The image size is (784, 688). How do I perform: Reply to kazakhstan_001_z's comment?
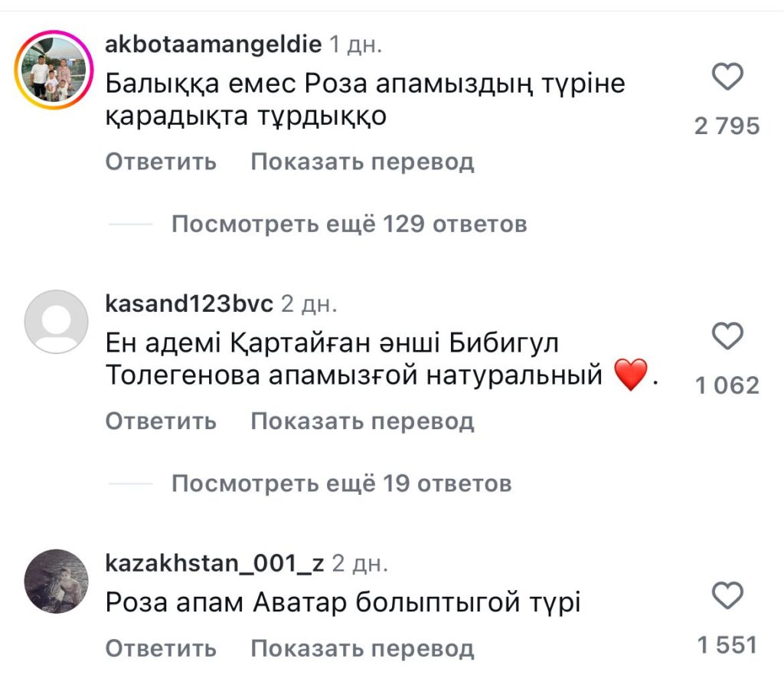pyautogui.click(x=161, y=649)
